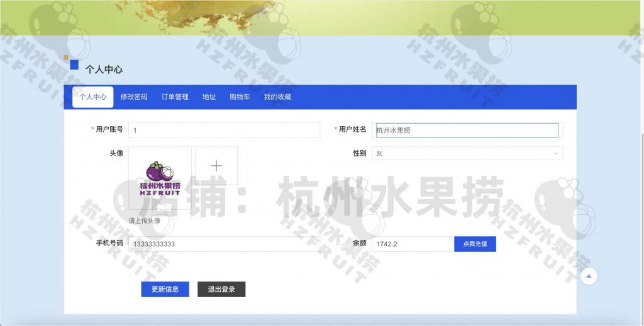Screen dimensions: 644x326
Task: Click the 请上传头像 hint text
Action: point(145,220)
